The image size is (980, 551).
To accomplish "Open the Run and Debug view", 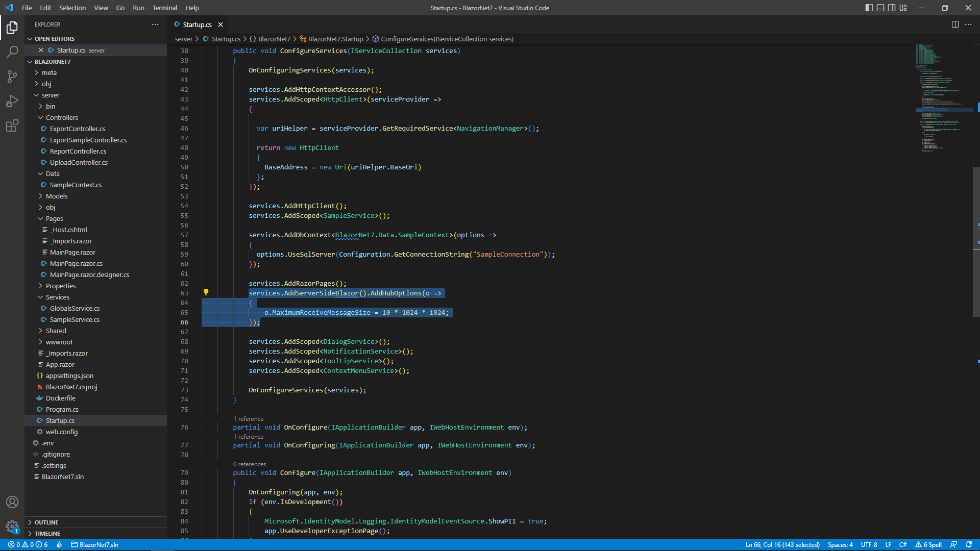I will pyautogui.click(x=12, y=101).
